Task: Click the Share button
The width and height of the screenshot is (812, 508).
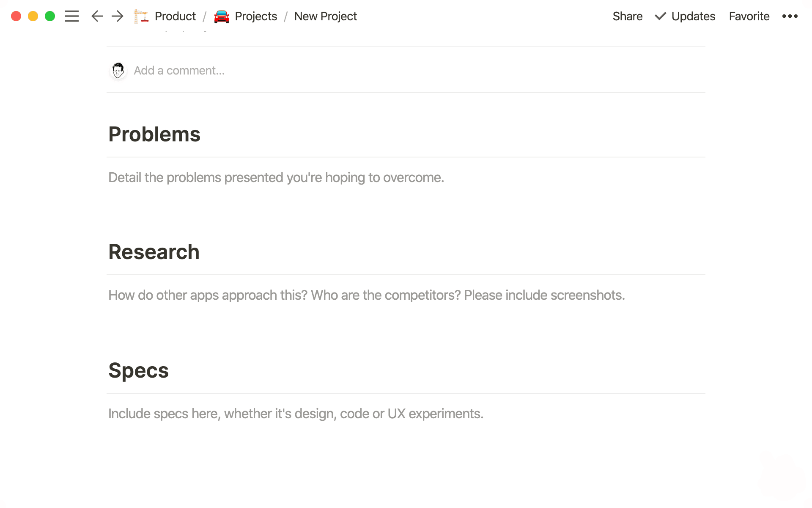Action: pyautogui.click(x=627, y=16)
